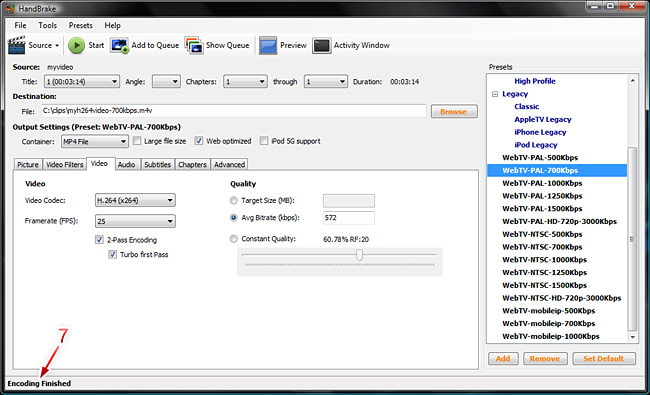Viewport: 650px width, 395px height.
Task: Click the Add preset button
Action: click(x=503, y=359)
